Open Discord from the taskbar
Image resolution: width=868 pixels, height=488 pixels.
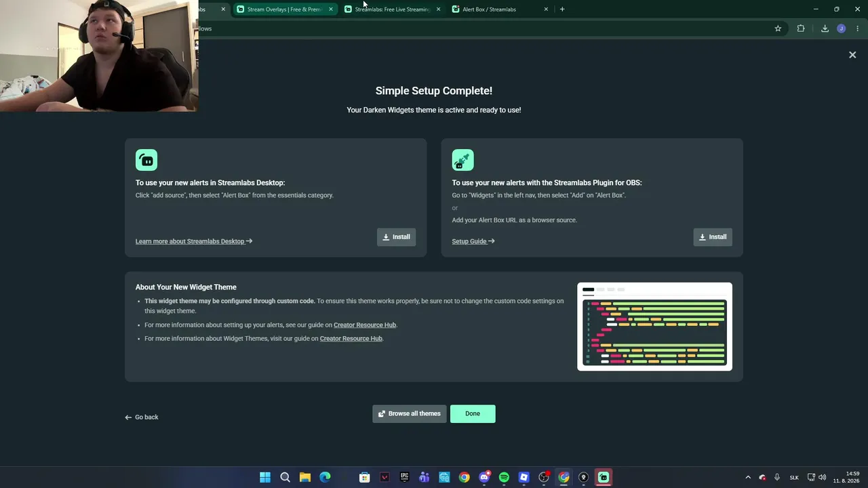coord(484,477)
